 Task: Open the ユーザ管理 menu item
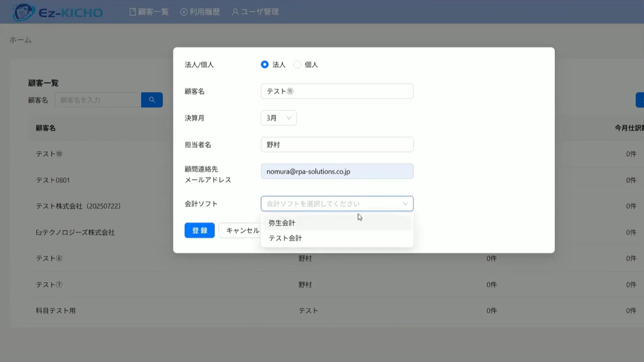click(x=260, y=12)
